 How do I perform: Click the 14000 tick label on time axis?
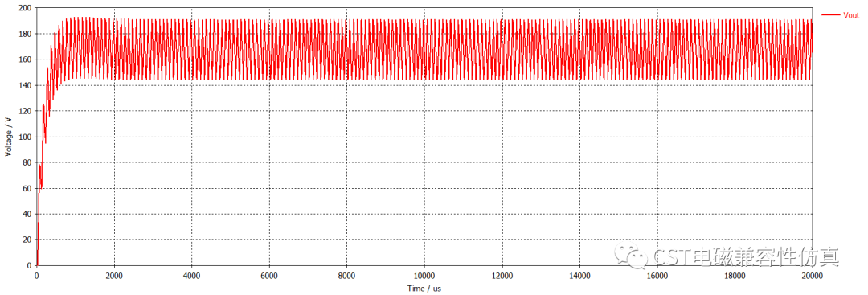click(579, 275)
